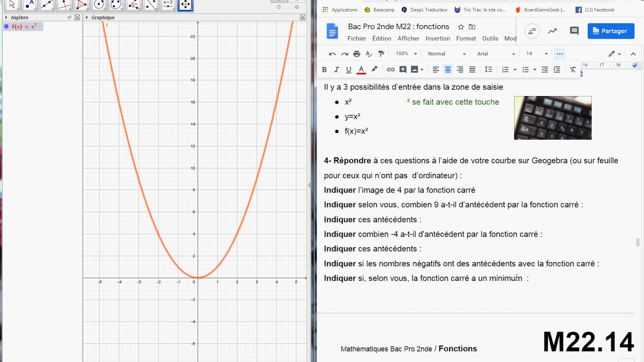Select the GeoGebra Line through two points tool
The height and width of the screenshot is (362, 644).
coord(47,5)
